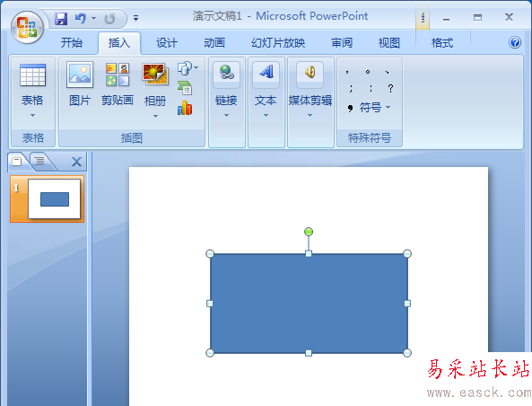Open the 幻灯片放映 tab
The width and height of the screenshot is (532, 406).
tap(278, 43)
